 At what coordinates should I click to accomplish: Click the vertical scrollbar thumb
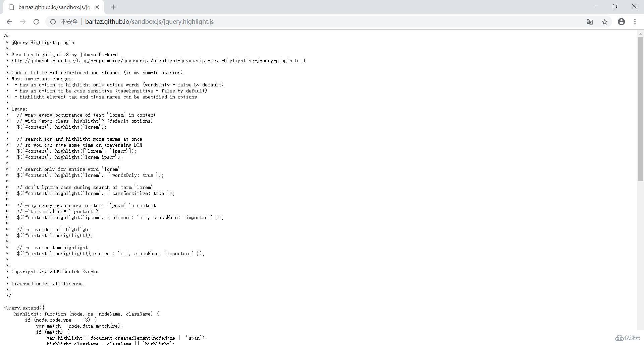[x=640, y=109]
